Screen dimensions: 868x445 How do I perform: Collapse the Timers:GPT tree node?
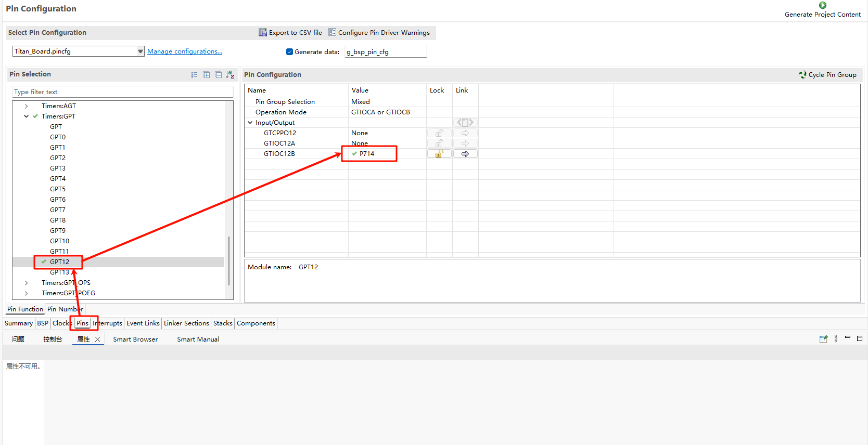[27, 116]
